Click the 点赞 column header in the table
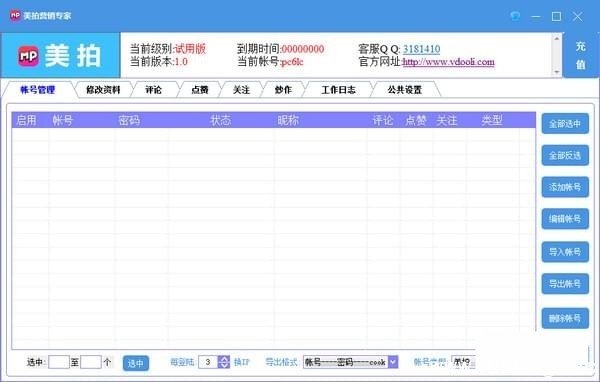The image size is (600, 382). [x=416, y=121]
